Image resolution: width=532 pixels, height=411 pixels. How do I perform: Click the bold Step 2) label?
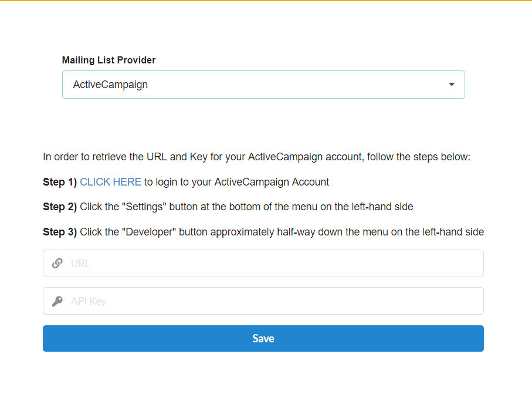click(60, 207)
